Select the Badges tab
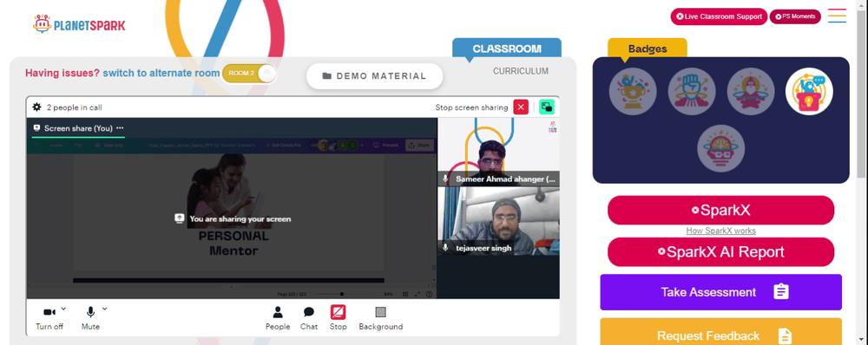This screenshot has height=345, width=868. (x=648, y=49)
